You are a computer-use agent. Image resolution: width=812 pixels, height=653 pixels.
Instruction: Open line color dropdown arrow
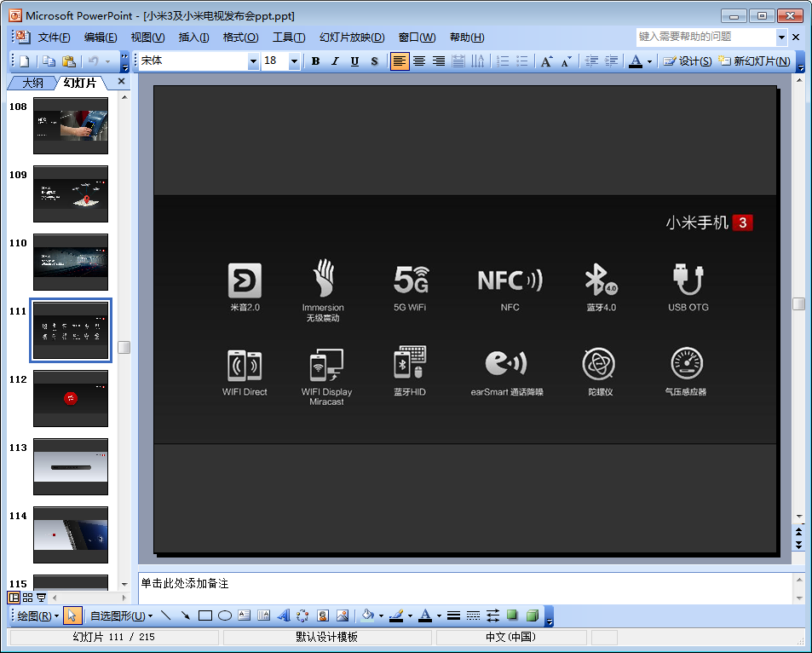[x=410, y=615]
